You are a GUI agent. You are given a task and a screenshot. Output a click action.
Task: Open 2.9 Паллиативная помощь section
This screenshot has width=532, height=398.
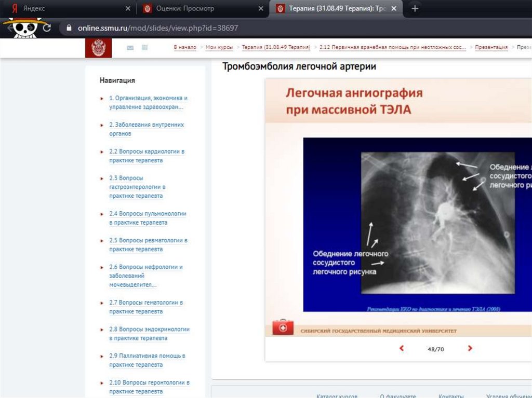[147, 360]
